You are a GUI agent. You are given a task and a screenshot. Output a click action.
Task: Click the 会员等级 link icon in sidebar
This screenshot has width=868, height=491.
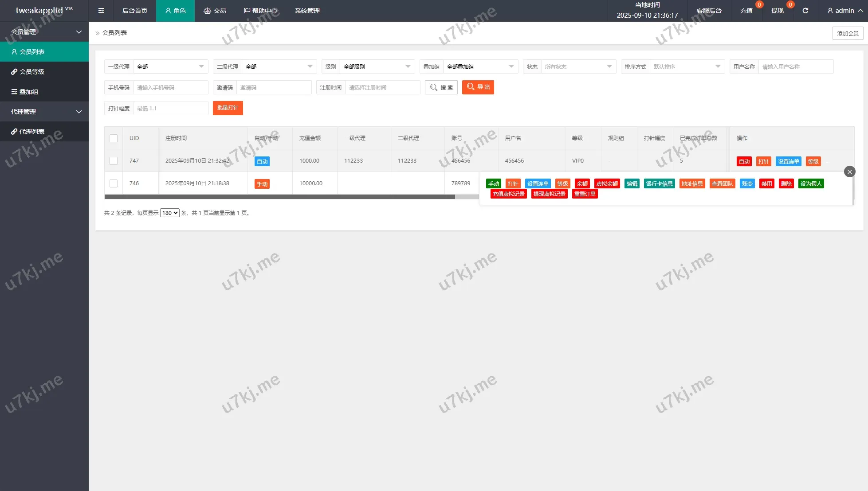point(14,72)
